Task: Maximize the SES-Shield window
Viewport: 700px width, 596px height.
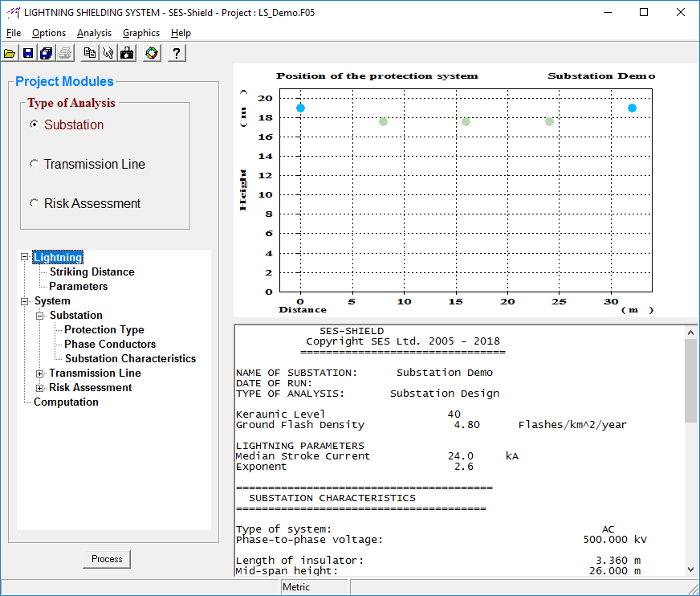Action: 644,12
